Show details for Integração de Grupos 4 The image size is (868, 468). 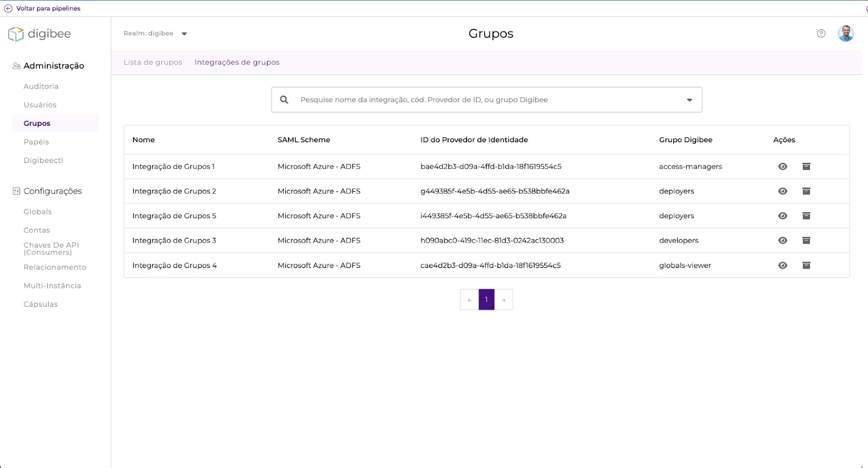click(782, 265)
